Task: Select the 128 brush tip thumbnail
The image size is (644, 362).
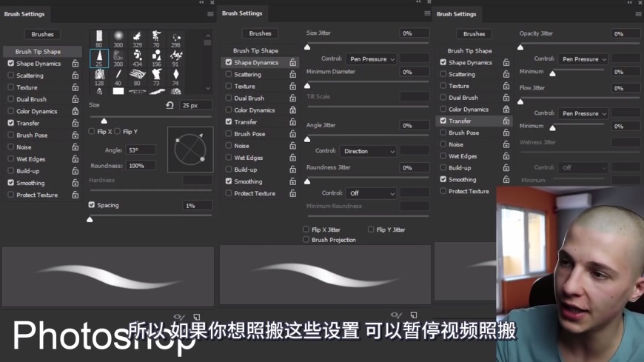Action: (99, 77)
